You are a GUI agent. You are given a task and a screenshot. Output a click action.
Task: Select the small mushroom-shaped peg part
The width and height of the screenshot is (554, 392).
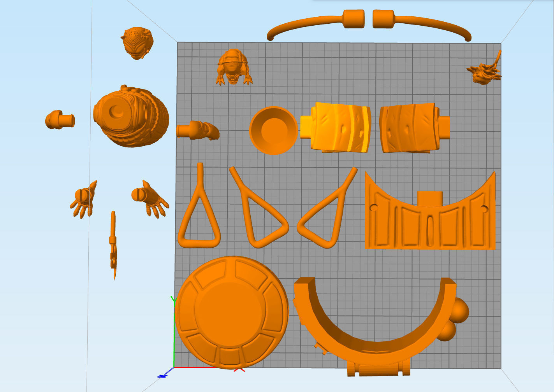tap(60, 120)
